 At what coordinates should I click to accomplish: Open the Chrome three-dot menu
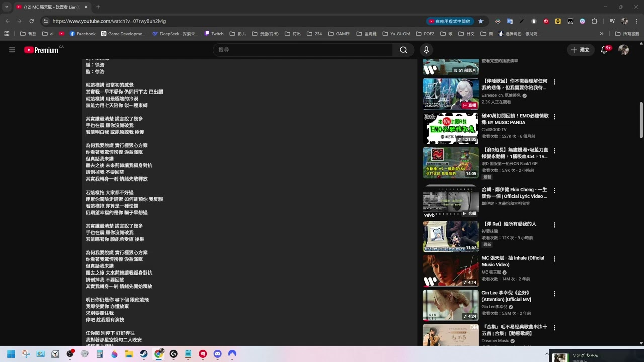pos(636,21)
